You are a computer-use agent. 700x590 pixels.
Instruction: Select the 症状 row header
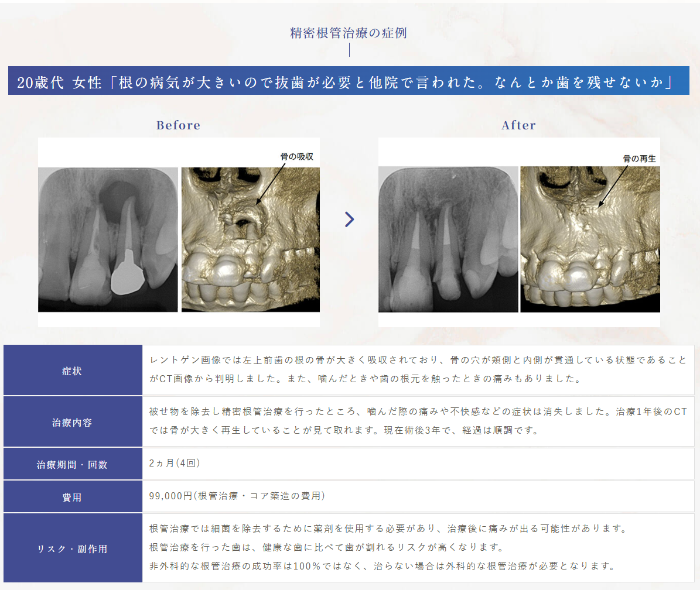point(73,370)
